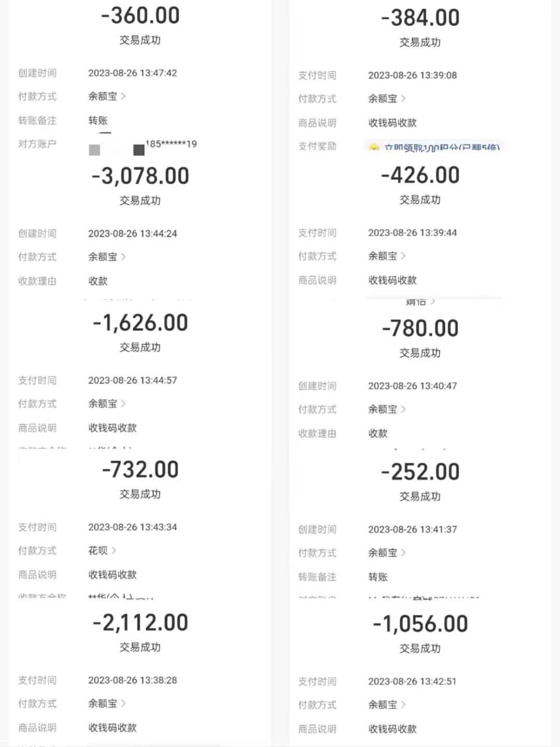
Task: Tap the 立即领取100积分 payment reward banner
Action: tap(435, 146)
